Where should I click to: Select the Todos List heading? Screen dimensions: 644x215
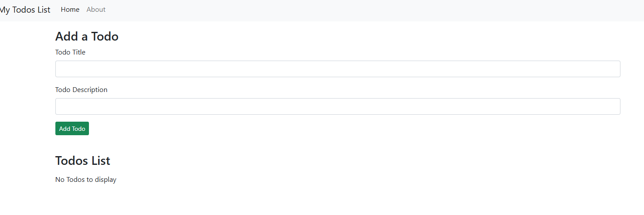[83, 160]
